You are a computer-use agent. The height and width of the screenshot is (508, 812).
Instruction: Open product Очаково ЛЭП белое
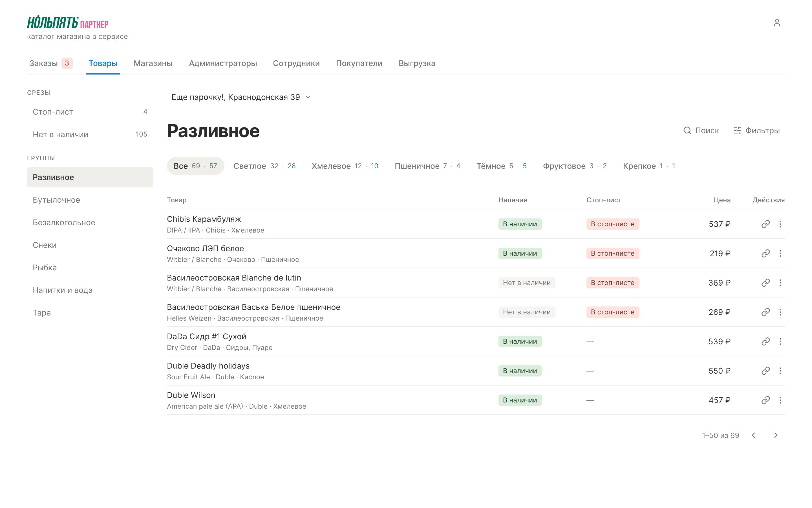205,249
